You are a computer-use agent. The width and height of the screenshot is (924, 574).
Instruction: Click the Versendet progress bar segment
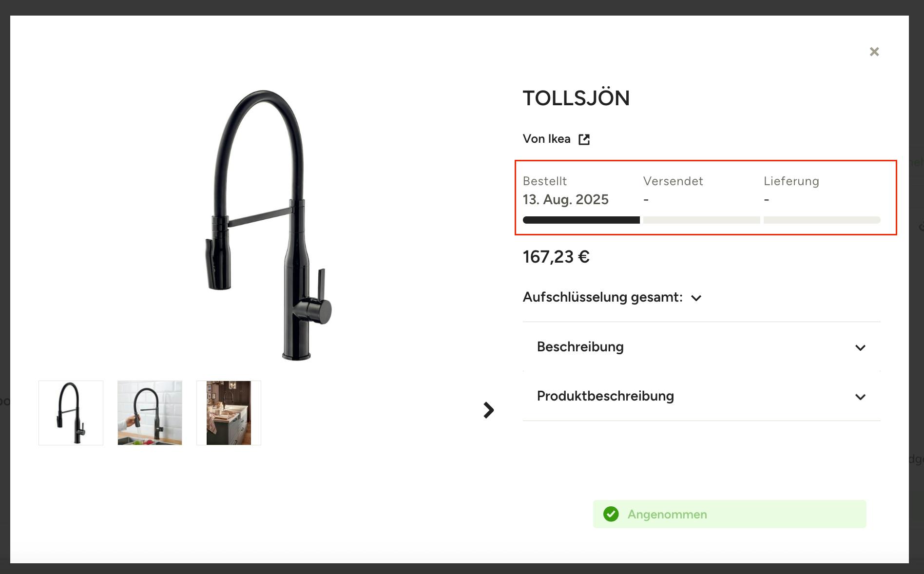pyautogui.click(x=701, y=220)
